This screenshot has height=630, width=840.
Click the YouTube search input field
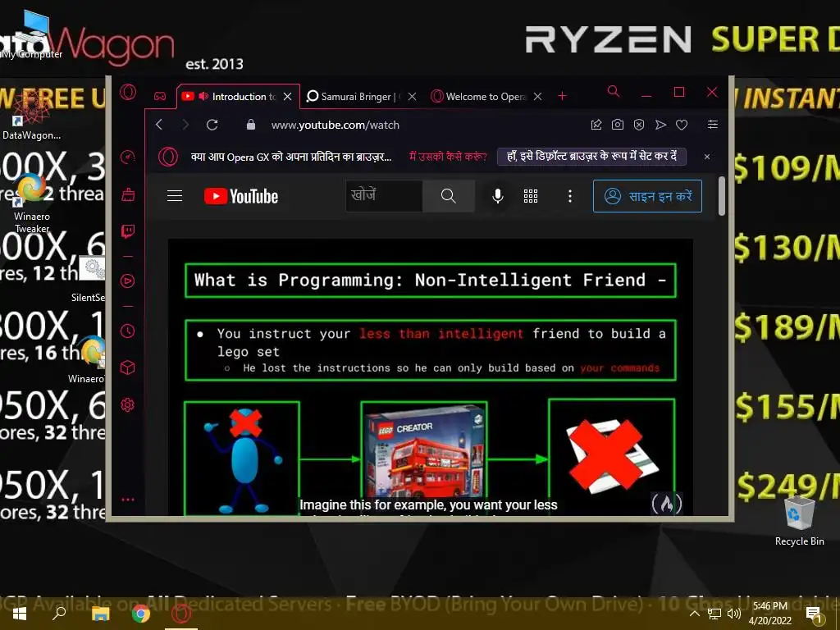[x=384, y=196]
